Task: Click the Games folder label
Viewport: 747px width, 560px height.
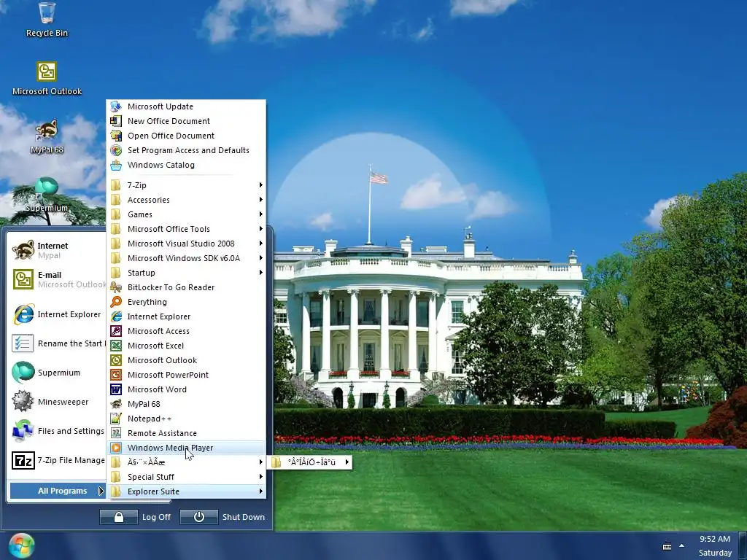Action: point(139,214)
